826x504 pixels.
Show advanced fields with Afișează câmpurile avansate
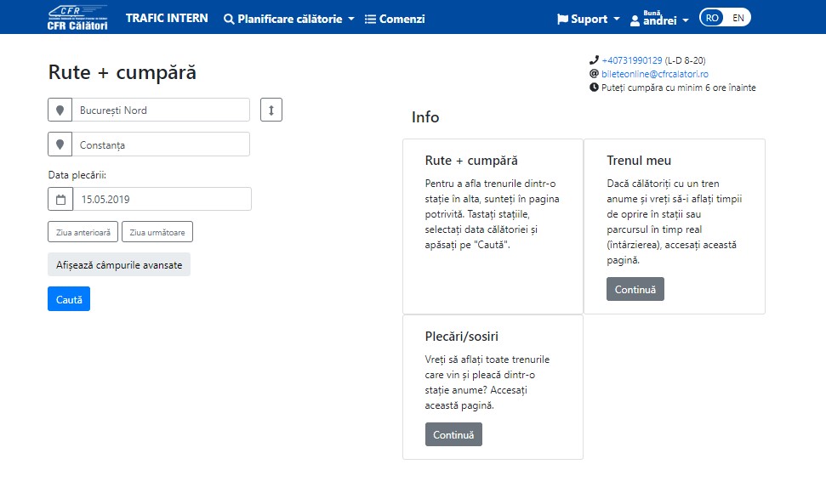coord(119,264)
